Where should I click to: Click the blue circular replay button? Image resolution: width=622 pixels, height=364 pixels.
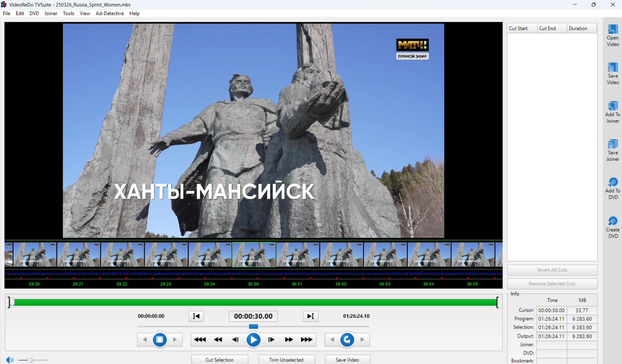(347, 340)
